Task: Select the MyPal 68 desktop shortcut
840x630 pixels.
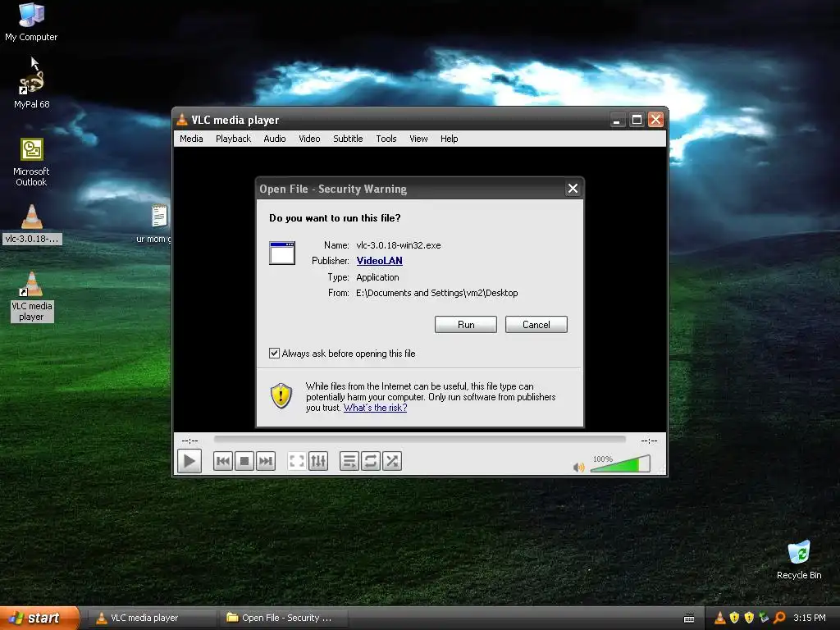Action: tap(32, 89)
